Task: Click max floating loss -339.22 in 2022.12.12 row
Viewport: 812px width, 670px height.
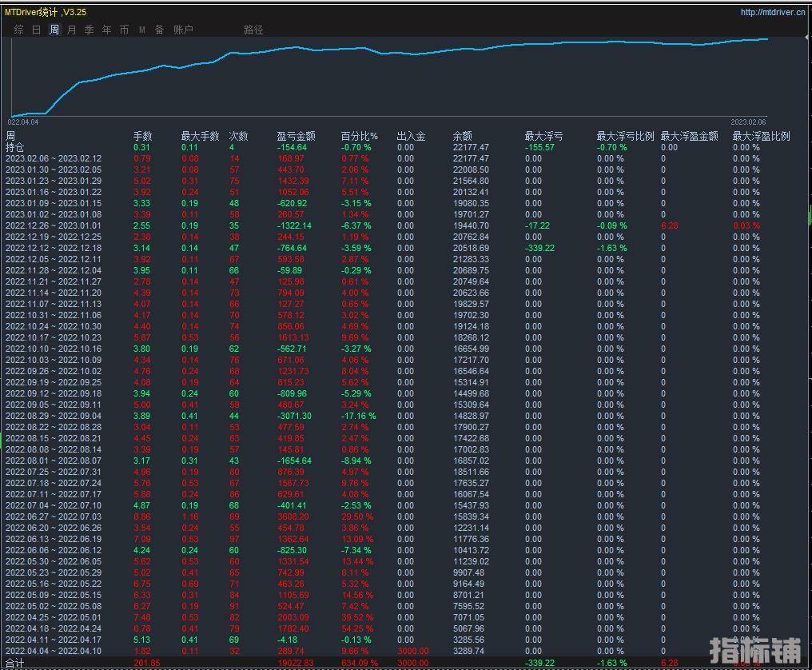Action: (539, 248)
